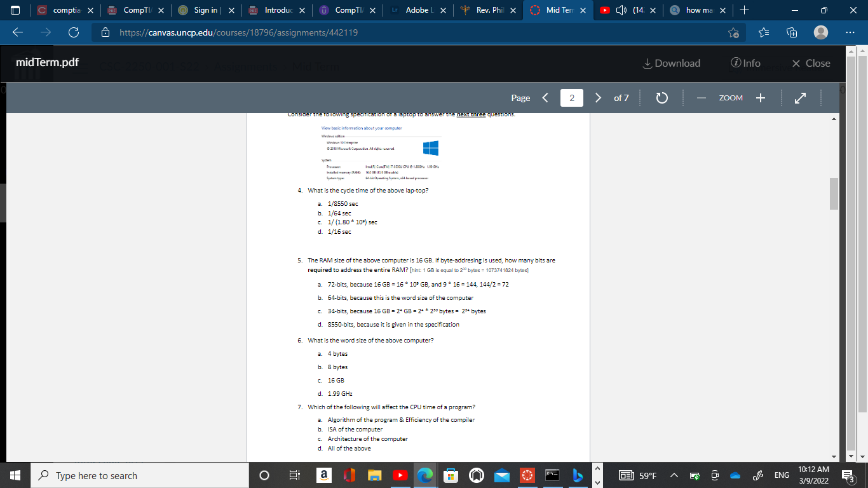Open Task View on the taskbar
This screenshot has height=488, width=868.
(x=294, y=475)
